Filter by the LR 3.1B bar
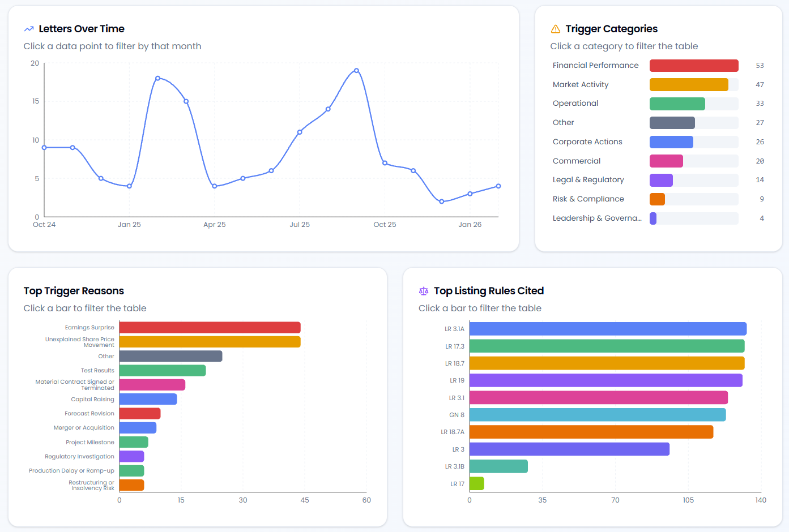Viewport: 789px width, 532px height. click(x=498, y=466)
